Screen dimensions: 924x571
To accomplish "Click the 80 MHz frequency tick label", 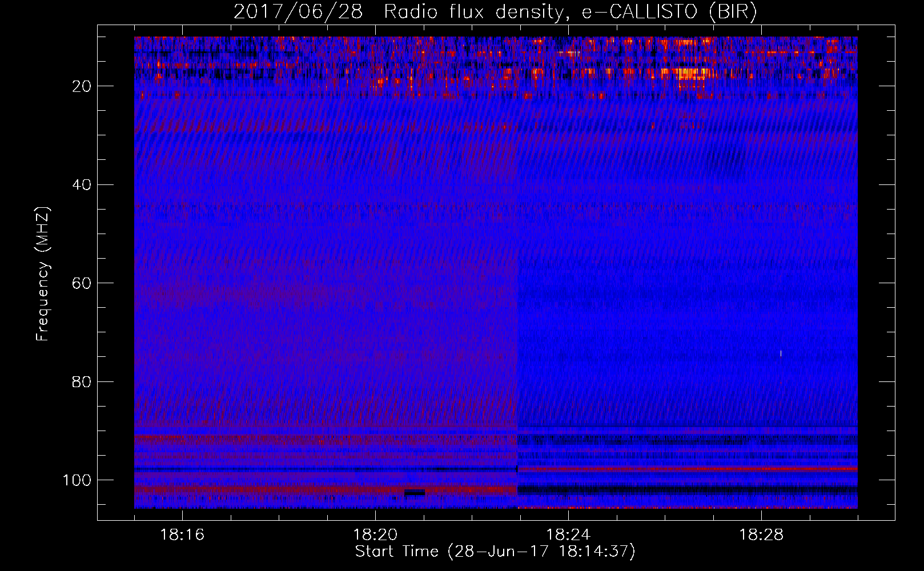I will pyautogui.click(x=82, y=382).
